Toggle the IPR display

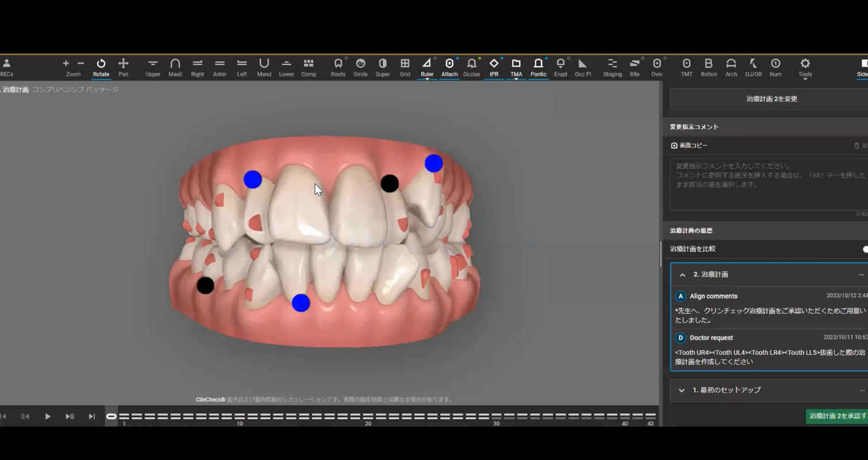[x=494, y=67]
